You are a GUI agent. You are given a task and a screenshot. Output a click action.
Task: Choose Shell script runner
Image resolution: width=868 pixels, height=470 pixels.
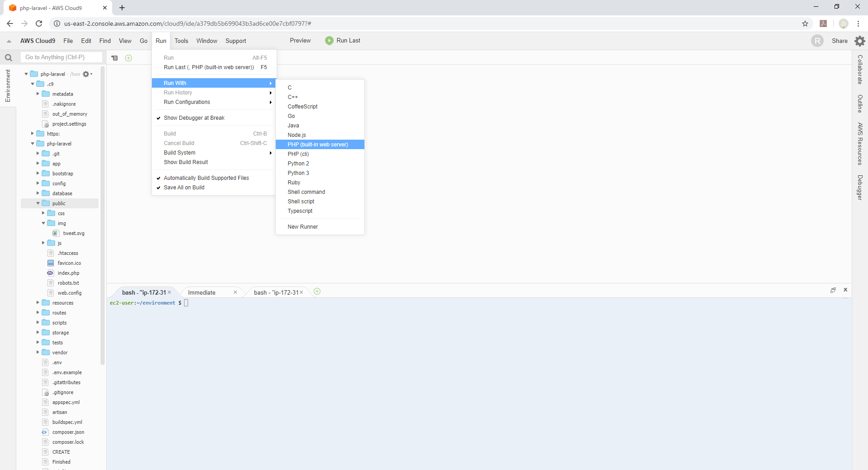coord(320,202)
